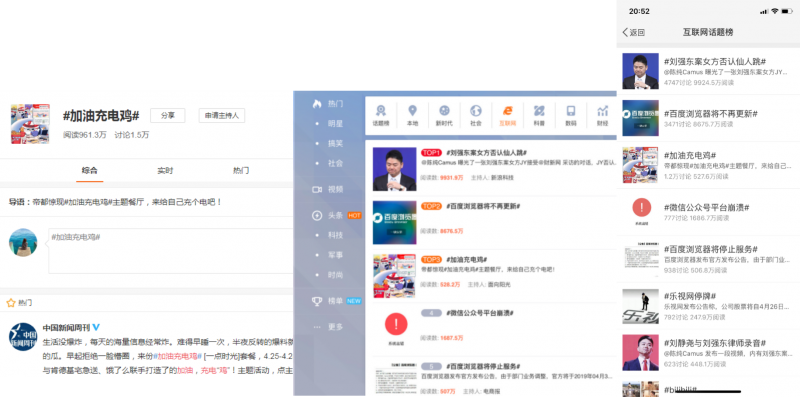Tap #乐视网停牌# in phone list
The image size is (800, 397).
[x=690, y=296]
